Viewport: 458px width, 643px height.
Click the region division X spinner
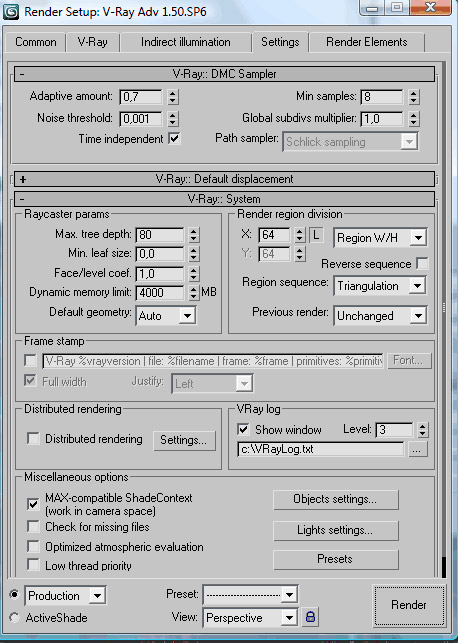(300, 235)
